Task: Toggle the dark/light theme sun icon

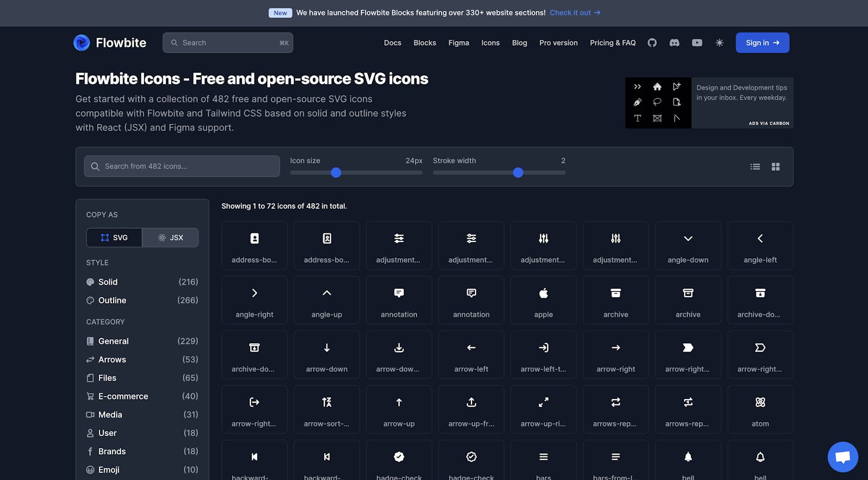Action: (719, 43)
